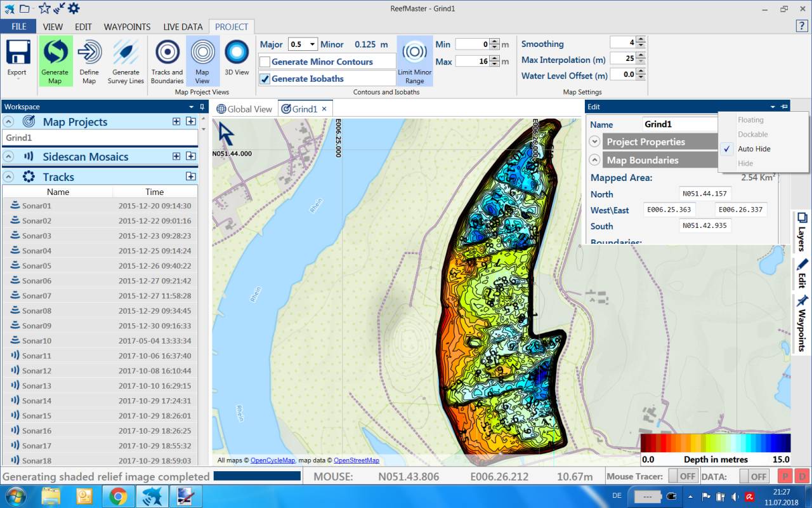812x508 pixels.
Task: Open the Layers side panel tab
Action: [801, 232]
